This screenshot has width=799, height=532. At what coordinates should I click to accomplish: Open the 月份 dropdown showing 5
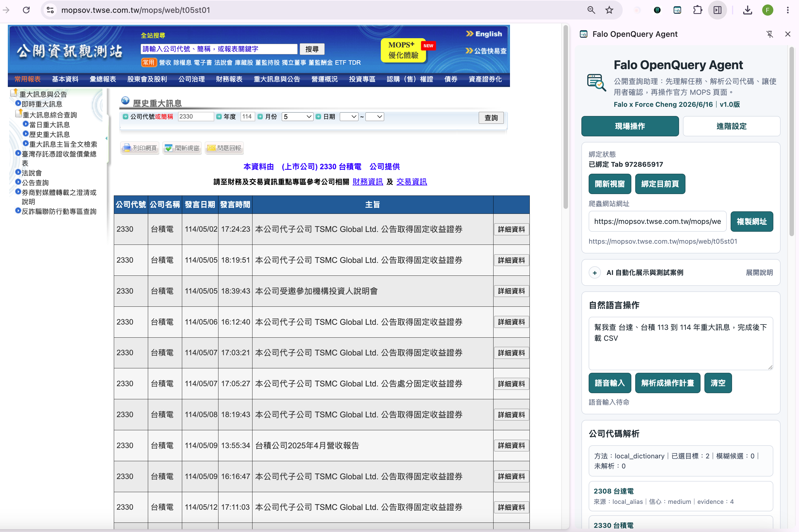click(x=297, y=117)
